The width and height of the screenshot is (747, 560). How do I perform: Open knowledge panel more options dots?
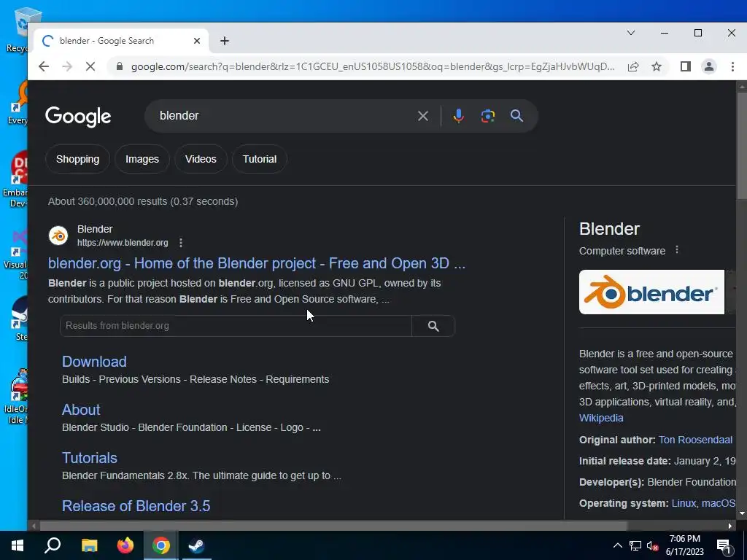pyautogui.click(x=677, y=250)
